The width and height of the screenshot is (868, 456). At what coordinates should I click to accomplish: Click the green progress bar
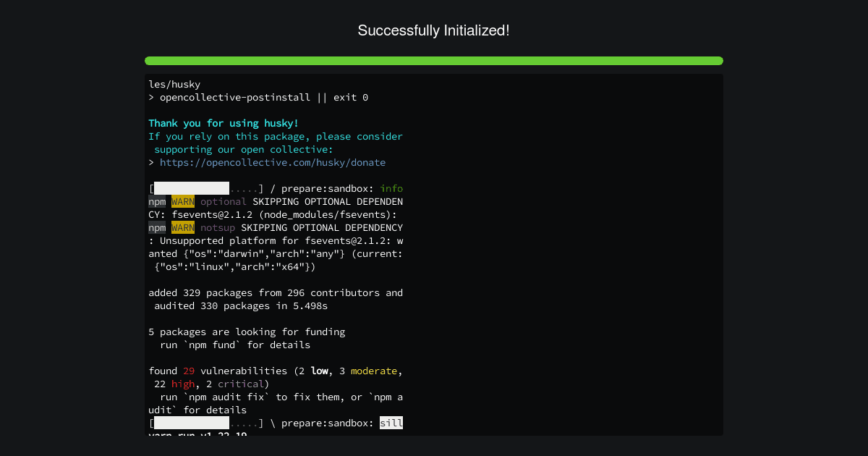tap(434, 61)
